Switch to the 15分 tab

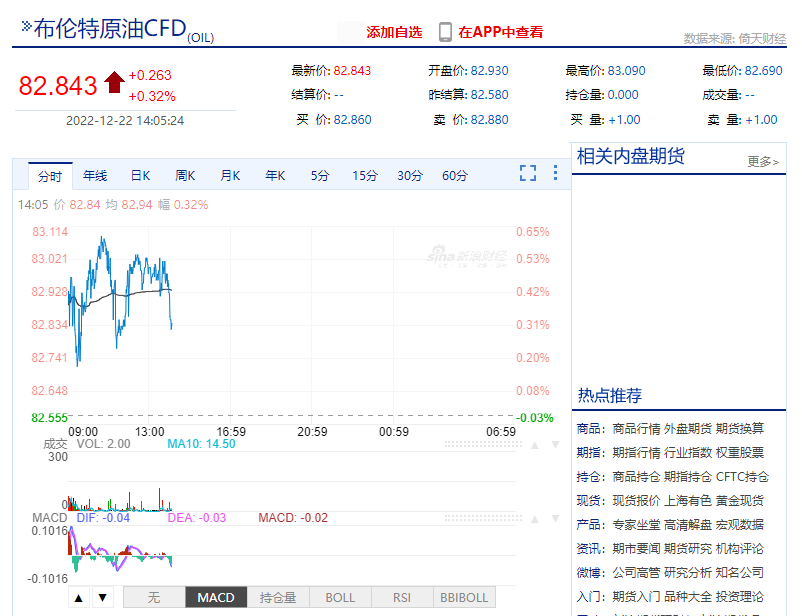click(364, 175)
